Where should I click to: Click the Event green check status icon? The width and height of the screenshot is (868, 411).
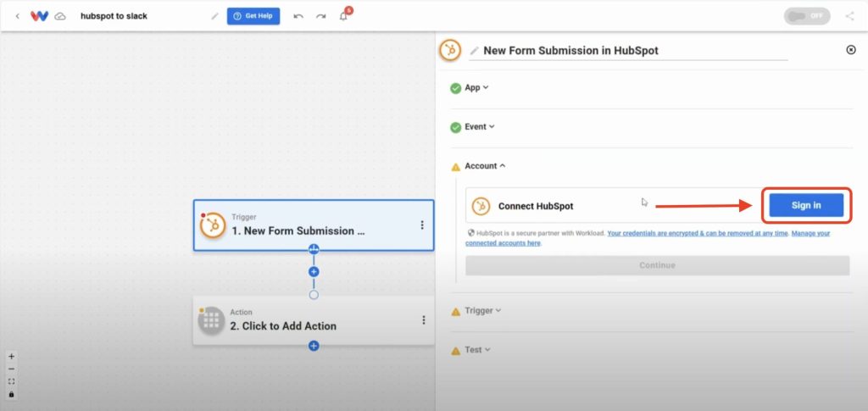coord(455,127)
